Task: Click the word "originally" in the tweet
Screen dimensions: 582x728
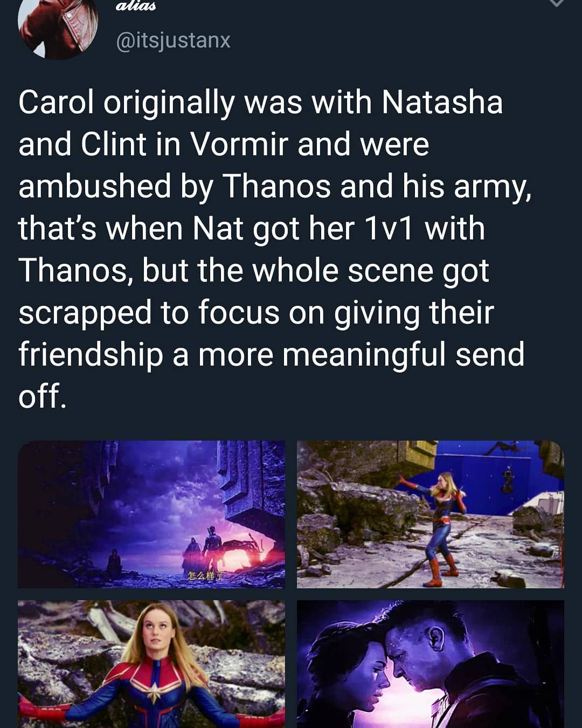Action: (x=169, y=103)
